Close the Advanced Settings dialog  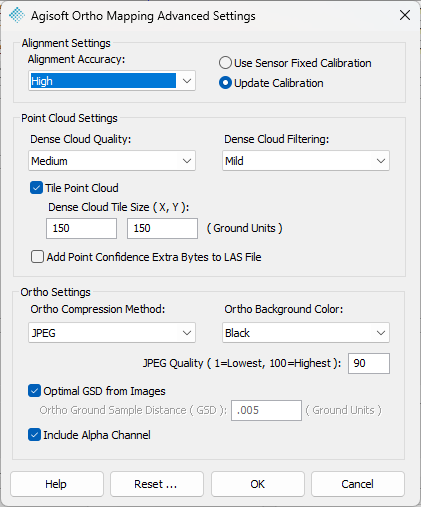coord(405,15)
